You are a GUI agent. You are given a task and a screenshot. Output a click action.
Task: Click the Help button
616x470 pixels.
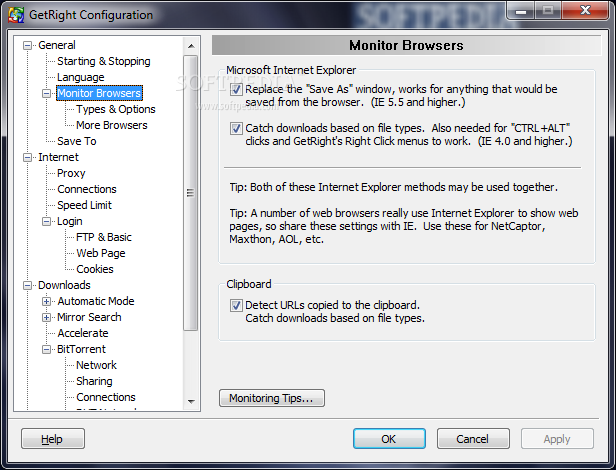point(53,439)
